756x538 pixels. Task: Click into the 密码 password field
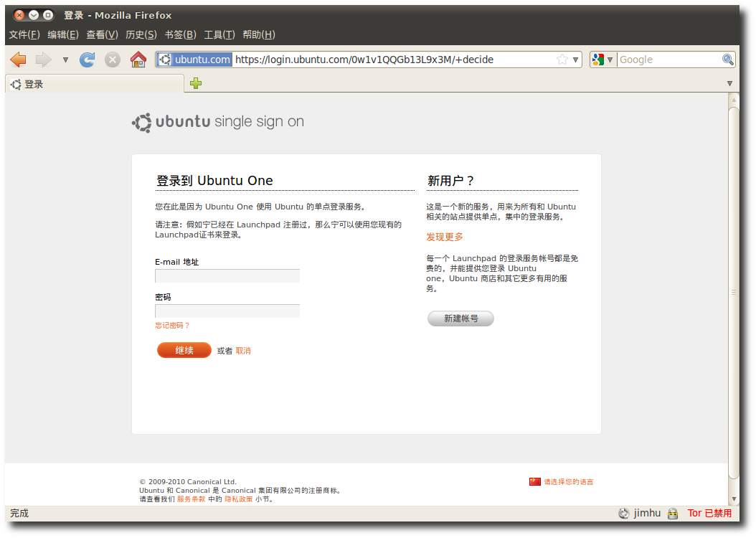tap(227, 311)
